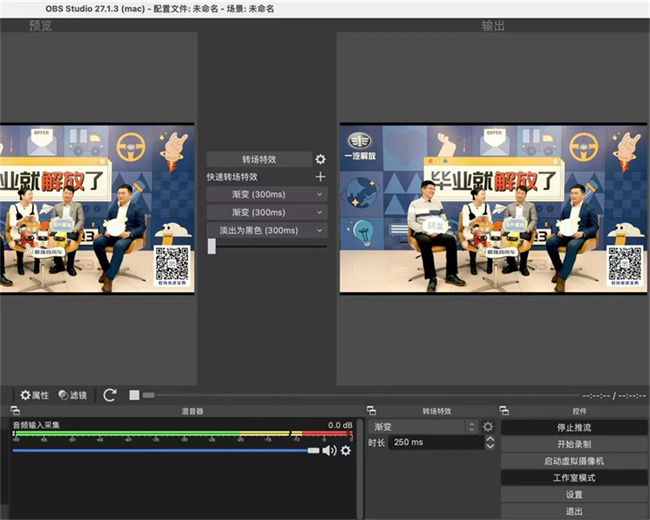Open 滤镜 filters for the source
The image size is (650, 520).
(74, 395)
